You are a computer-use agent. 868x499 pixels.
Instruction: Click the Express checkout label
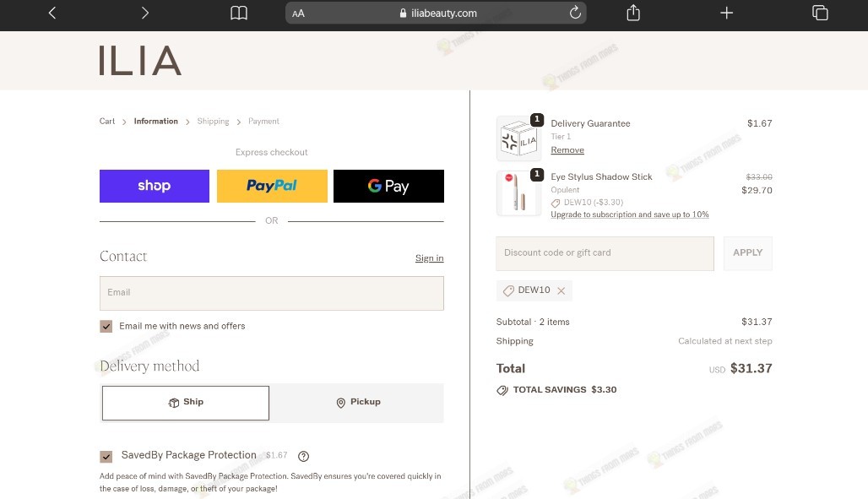pos(271,152)
